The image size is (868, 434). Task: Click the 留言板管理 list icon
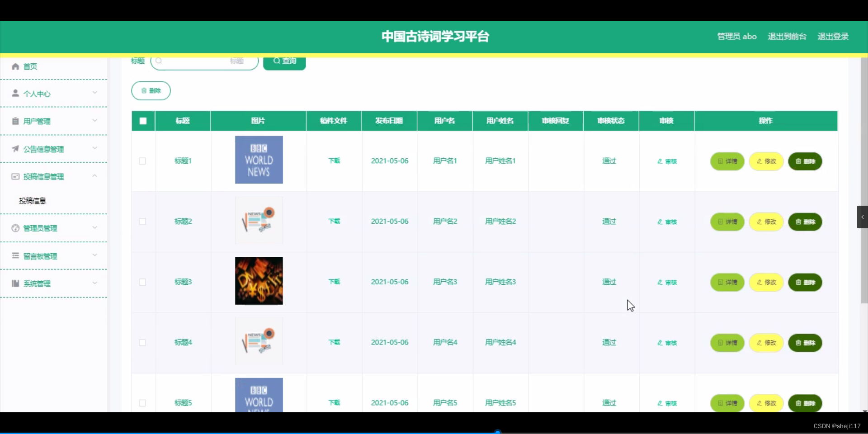(15, 256)
